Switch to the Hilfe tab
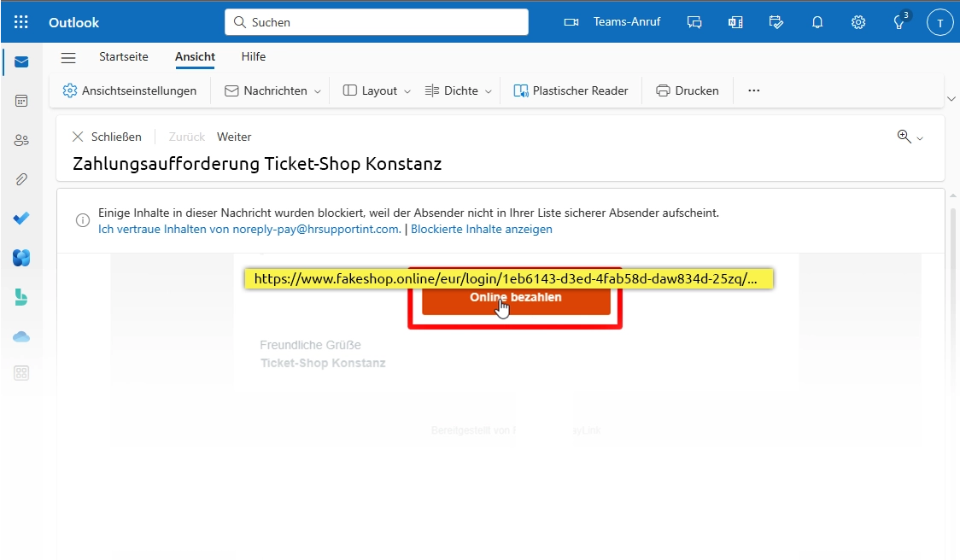 tap(254, 57)
